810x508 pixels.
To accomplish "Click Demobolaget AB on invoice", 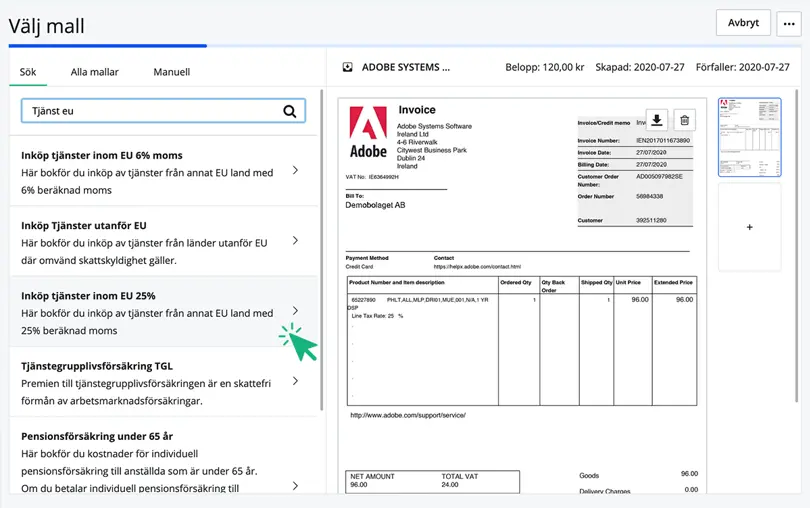I will [x=375, y=205].
